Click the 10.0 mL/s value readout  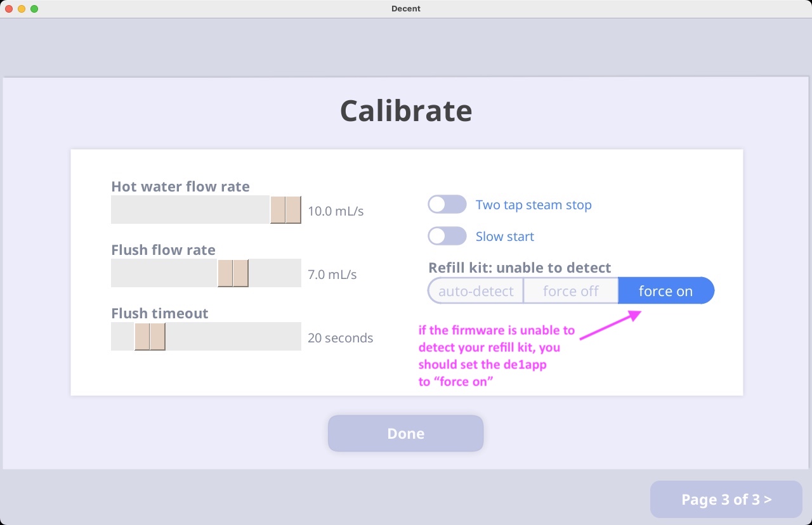click(x=336, y=211)
